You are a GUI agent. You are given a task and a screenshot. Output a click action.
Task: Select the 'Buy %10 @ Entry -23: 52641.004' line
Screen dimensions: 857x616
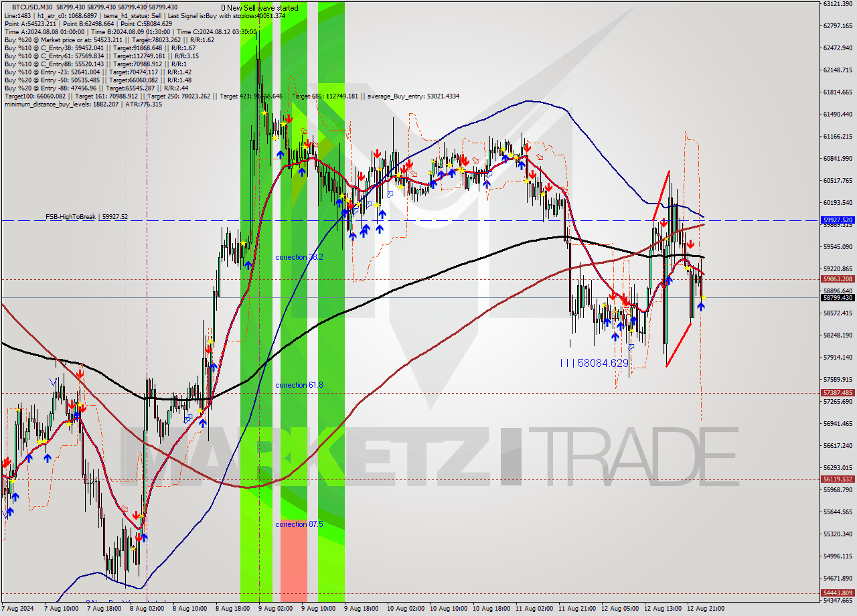click(x=98, y=72)
